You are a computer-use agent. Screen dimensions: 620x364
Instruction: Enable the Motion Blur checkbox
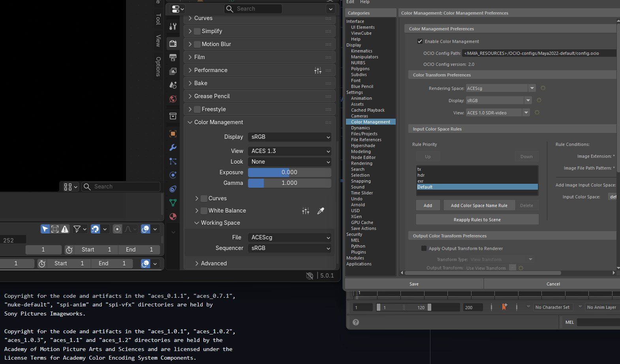(x=197, y=44)
